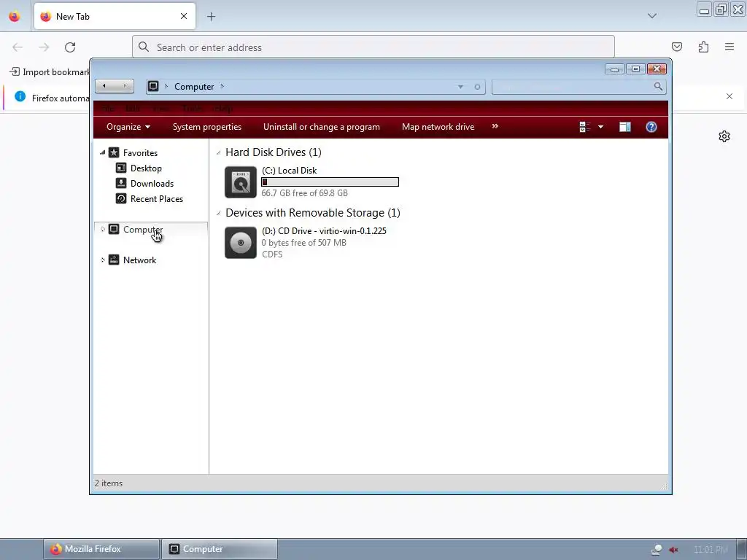
Task: Select the (D:) CD Drive icon
Action: click(x=241, y=242)
